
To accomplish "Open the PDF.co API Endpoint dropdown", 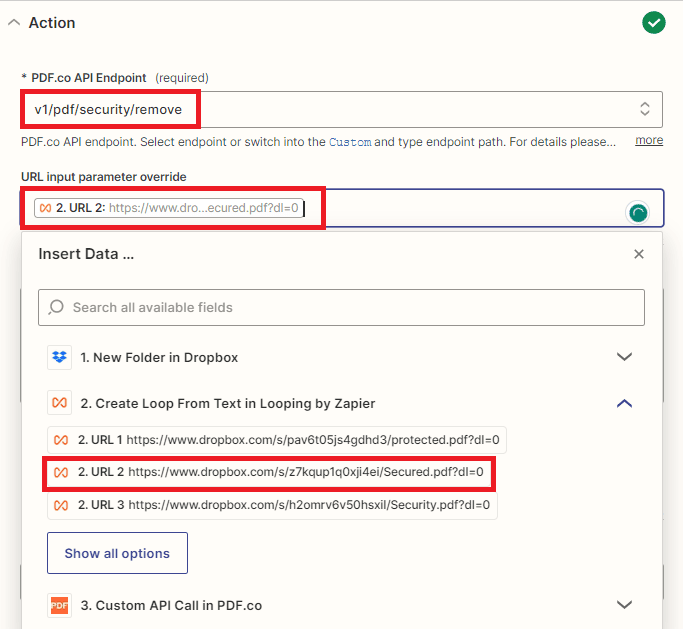I will tap(342, 109).
